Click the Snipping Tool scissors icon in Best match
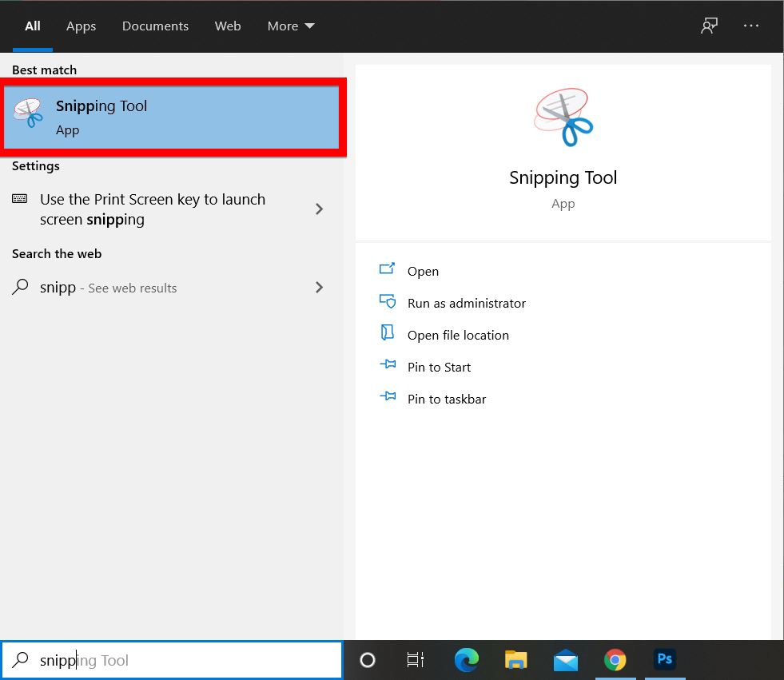784x680 pixels. (x=29, y=113)
